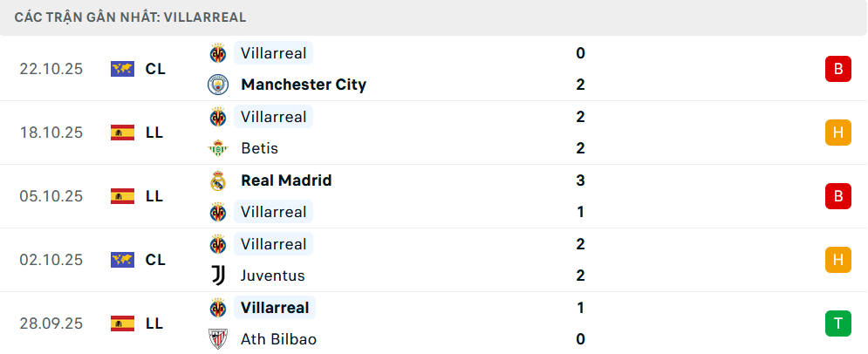Image resolution: width=868 pixels, height=354 pixels.
Task: Click the orange H badge for Betis match
Action: tap(837, 133)
